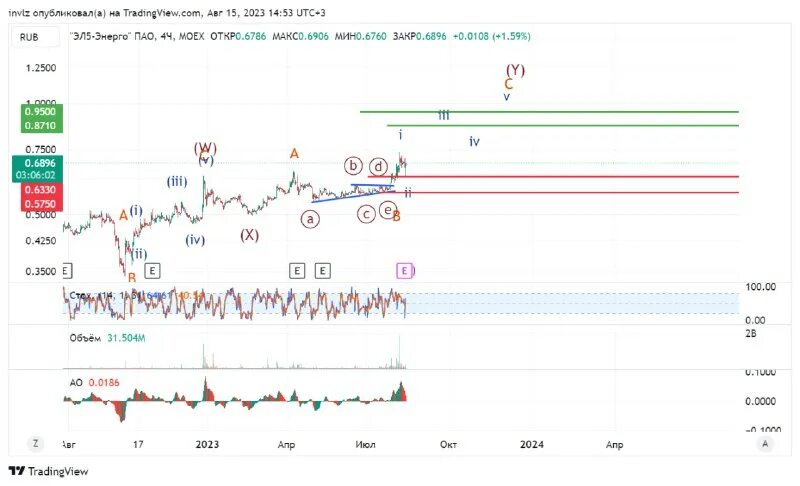Click the AO 0.0186 indicator legend
The width and height of the screenshot is (800, 486).
tap(94, 382)
